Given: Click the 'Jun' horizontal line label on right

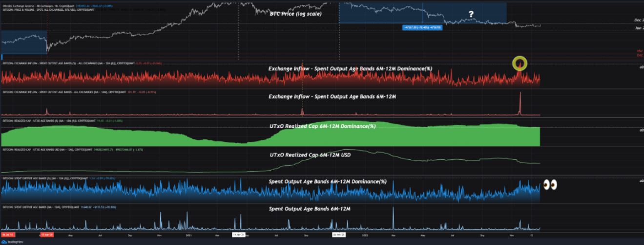Looking at the screenshot, I should coord(639,28).
